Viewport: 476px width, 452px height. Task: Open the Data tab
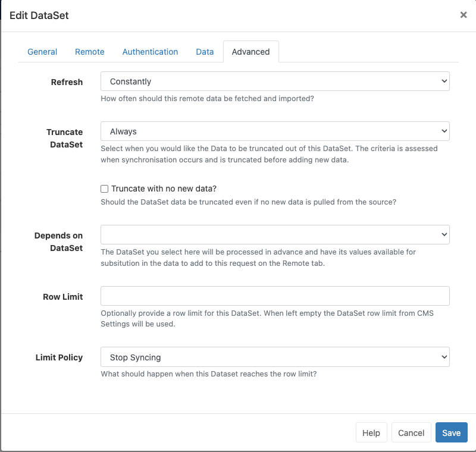(x=204, y=52)
